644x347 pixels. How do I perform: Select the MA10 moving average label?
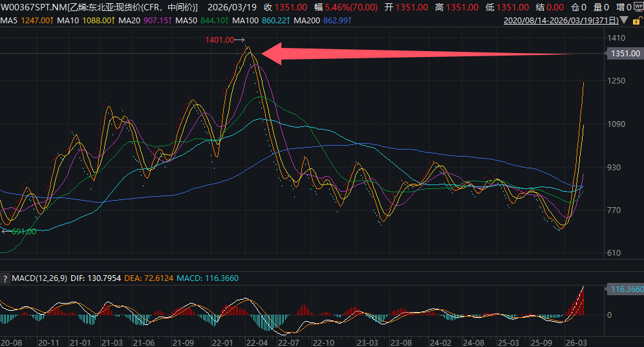[69, 21]
